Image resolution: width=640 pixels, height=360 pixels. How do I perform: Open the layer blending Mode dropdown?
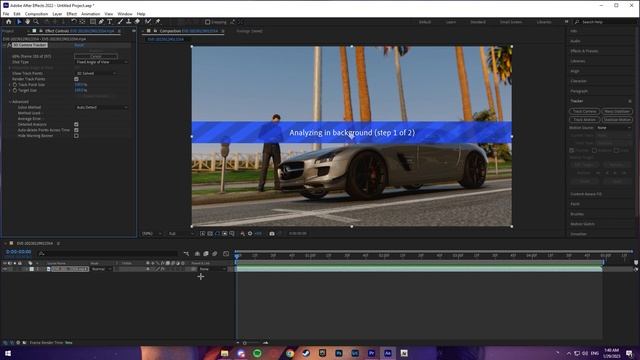coord(102,269)
